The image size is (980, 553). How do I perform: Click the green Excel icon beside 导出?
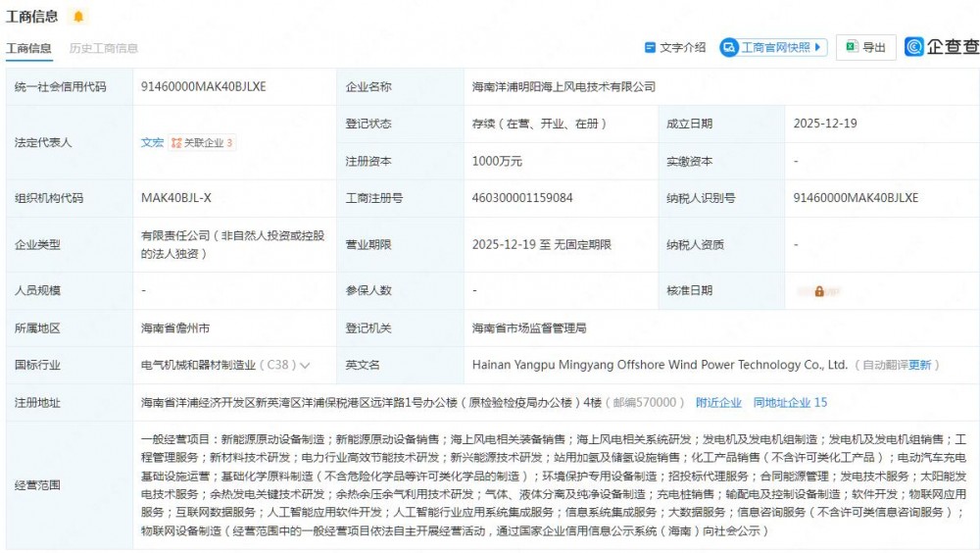(x=852, y=47)
